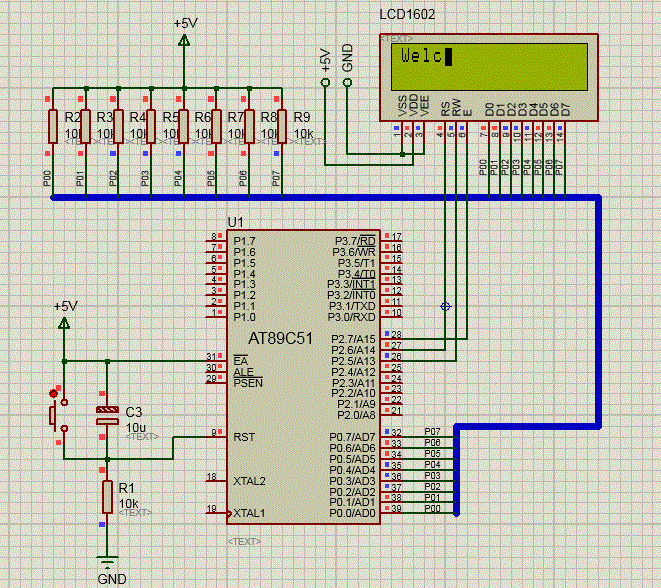The width and height of the screenshot is (661, 588).
Task: Select capacitor C3 symbol
Action: tap(107, 415)
